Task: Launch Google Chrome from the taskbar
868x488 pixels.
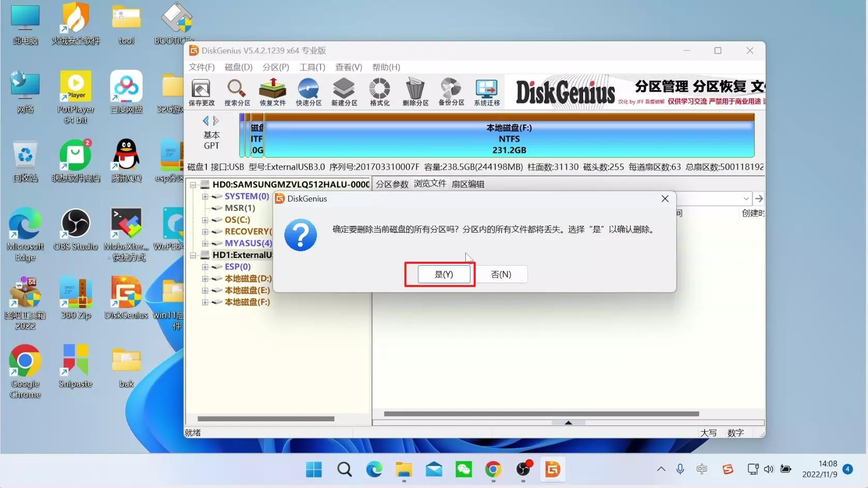Action: (x=493, y=470)
